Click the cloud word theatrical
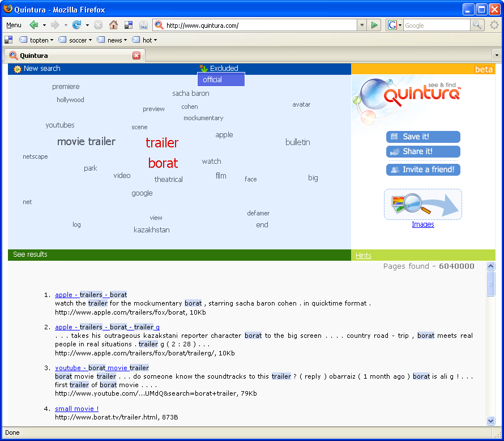This screenshot has width=504, height=441. point(168,179)
